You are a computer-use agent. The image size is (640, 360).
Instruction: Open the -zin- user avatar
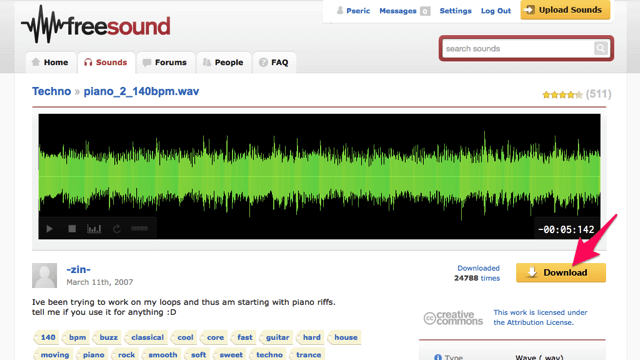click(44, 276)
